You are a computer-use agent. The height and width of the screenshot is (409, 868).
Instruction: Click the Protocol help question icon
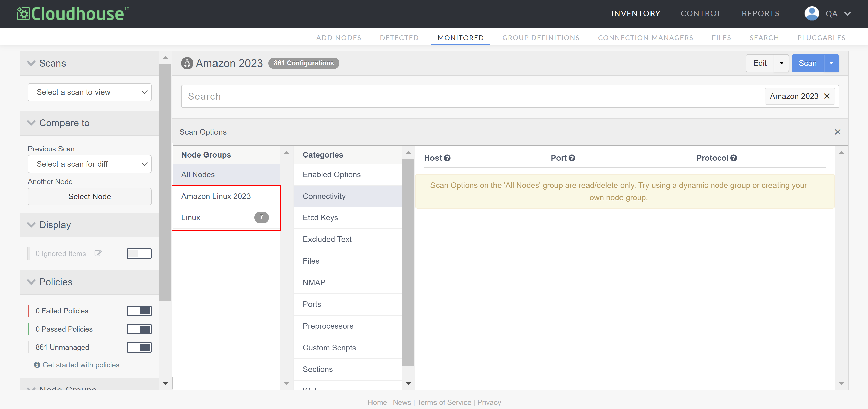[x=734, y=158]
